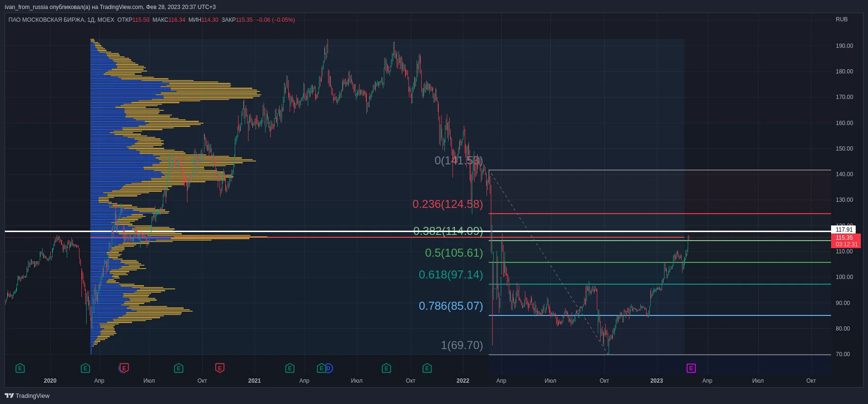Viewport: 868px width, 404px height.
Task: Click the purple earnings E marker
Action: tap(691, 368)
